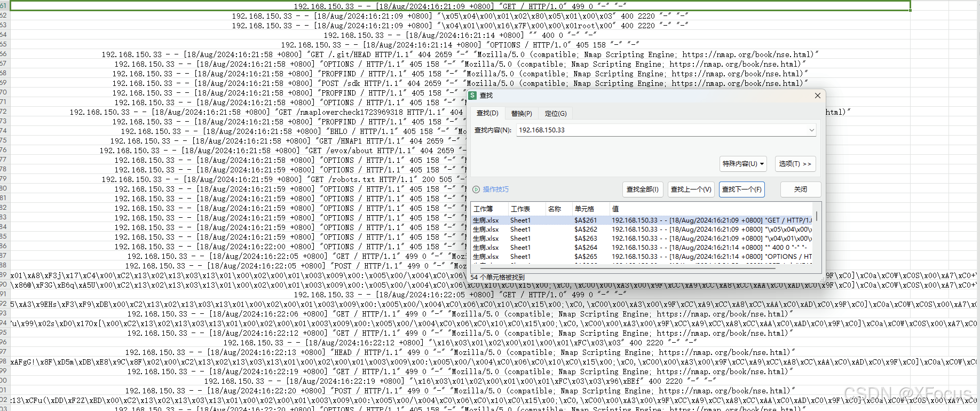Viewport: 980px width, 411px height.
Task: Click the 查找全部(I) button
Action: click(642, 189)
